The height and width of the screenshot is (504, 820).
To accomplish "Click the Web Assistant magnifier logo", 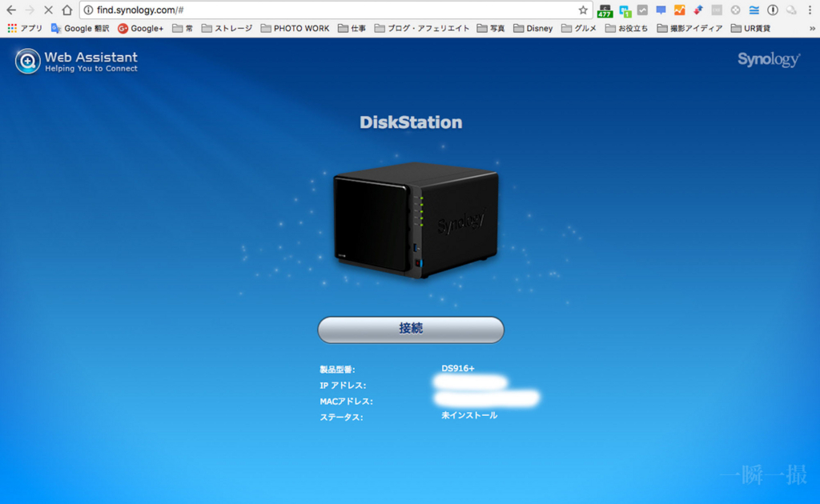I will 27,61.
